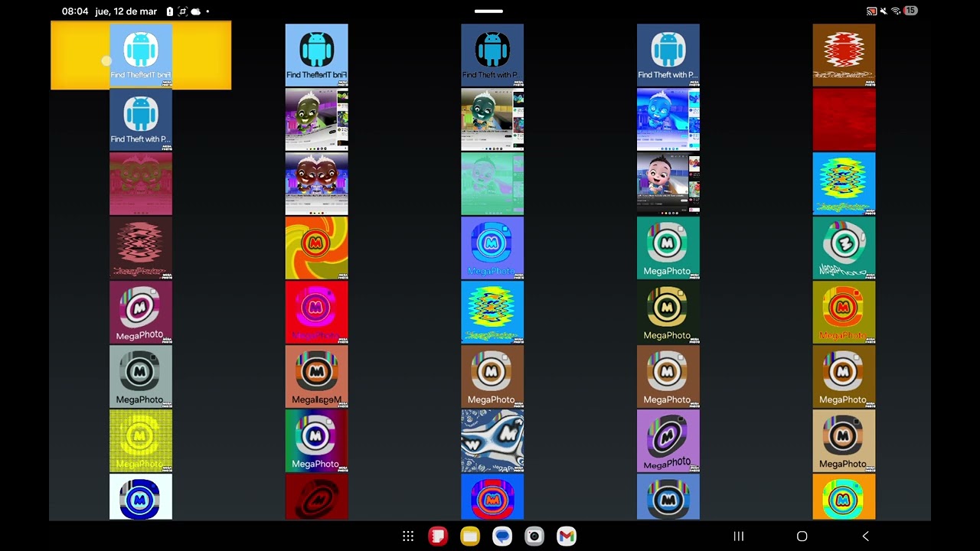Select the periwinkle MegaPhoto thumbnail with cyan icon
Image resolution: width=980 pixels, height=551 pixels.
tap(492, 248)
